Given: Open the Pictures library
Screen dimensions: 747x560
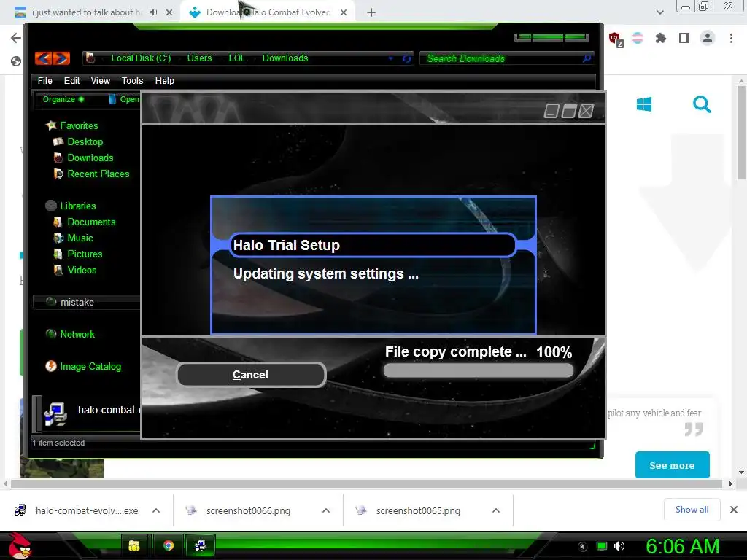Looking at the screenshot, I should [x=78, y=254].
